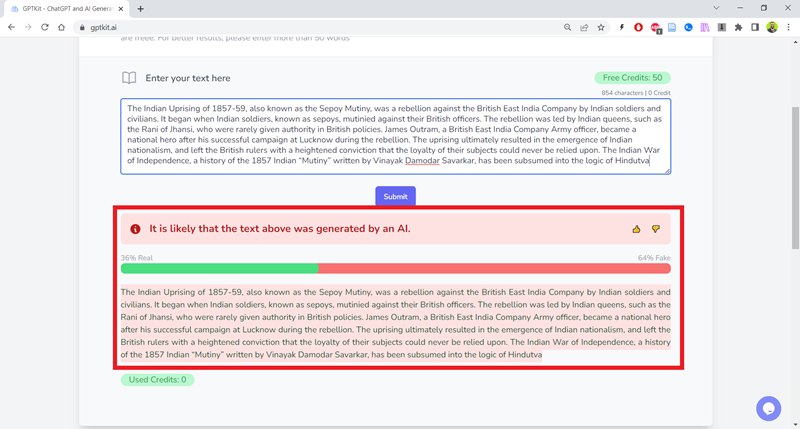
Task: Click the red info alert icon
Action: pyautogui.click(x=135, y=229)
